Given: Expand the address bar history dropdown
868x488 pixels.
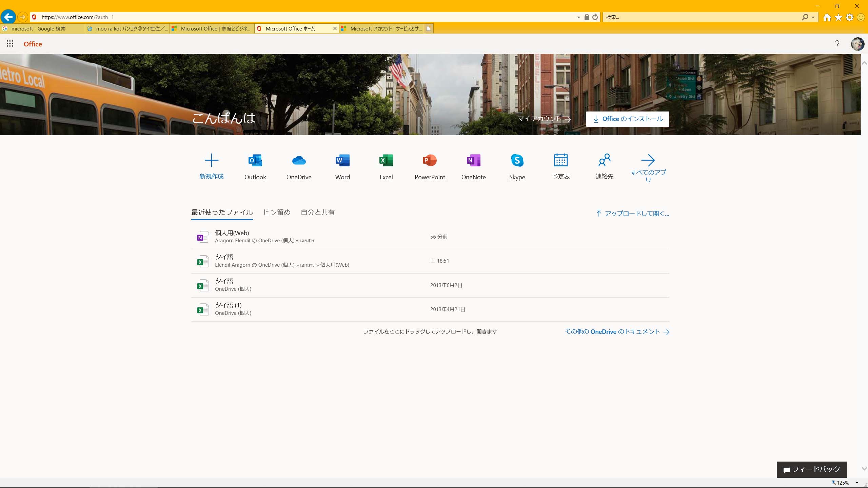Looking at the screenshot, I should point(579,17).
